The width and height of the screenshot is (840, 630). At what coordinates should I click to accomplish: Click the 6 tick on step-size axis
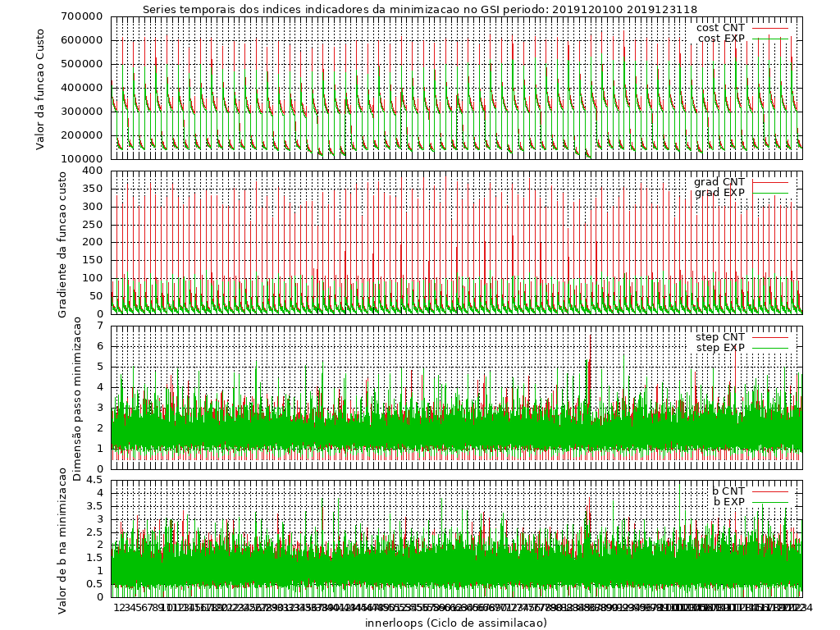[x=99, y=346]
